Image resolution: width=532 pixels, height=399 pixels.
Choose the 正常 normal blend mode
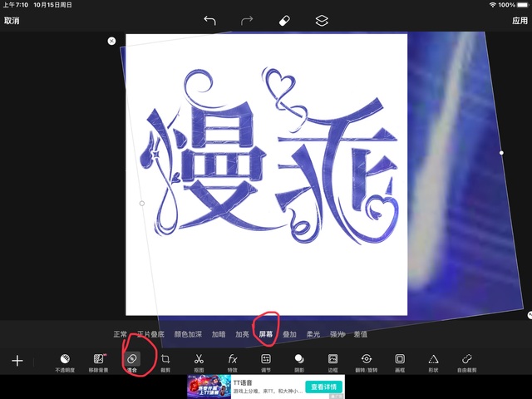pos(121,334)
